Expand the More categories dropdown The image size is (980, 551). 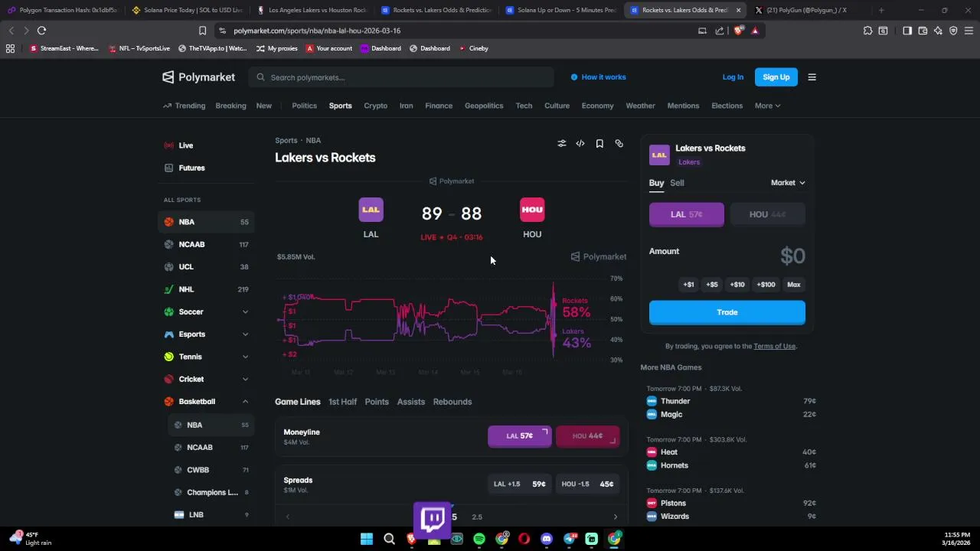(767, 106)
